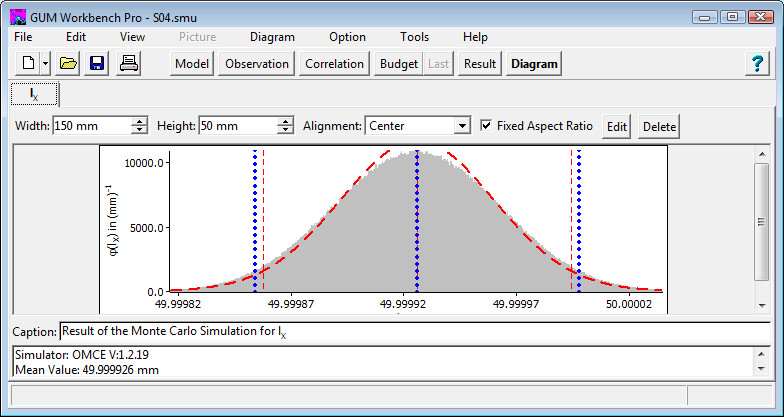This screenshot has width=784, height=417.
Task: Open help with the question mark icon
Action: tap(758, 64)
